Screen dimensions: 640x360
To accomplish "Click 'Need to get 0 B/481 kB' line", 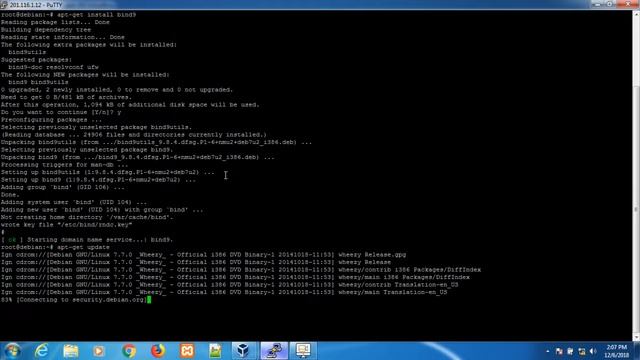I will coord(67,97).
